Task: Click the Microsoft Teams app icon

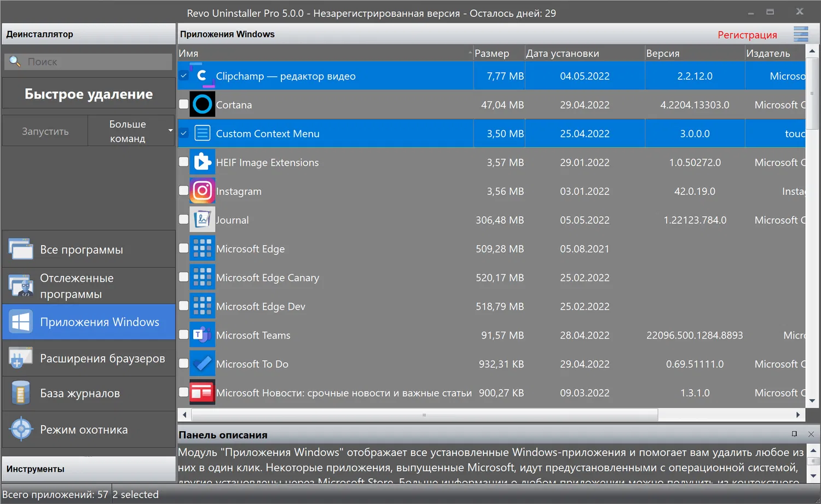Action: click(202, 335)
